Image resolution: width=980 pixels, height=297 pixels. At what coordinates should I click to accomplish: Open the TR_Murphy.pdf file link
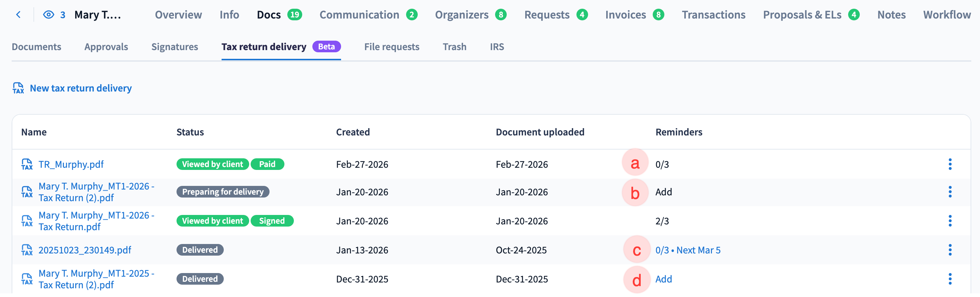pyautogui.click(x=71, y=164)
